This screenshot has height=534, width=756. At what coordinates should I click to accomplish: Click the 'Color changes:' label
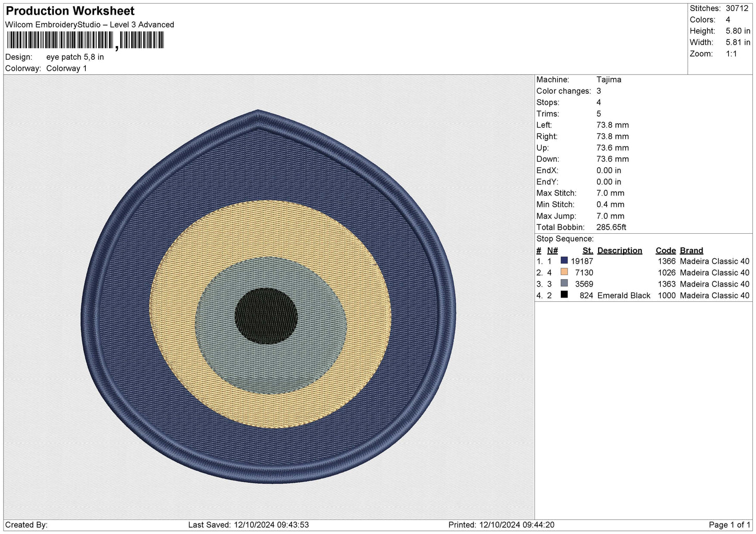pos(563,91)
